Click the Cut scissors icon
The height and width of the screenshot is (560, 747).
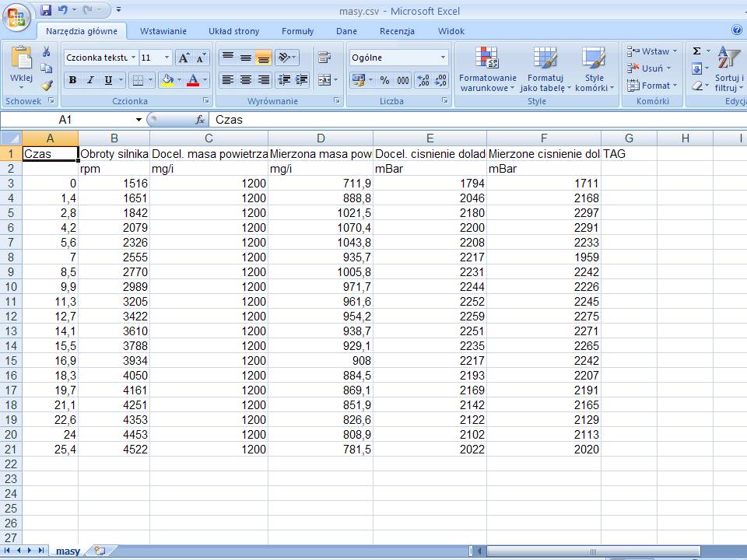tap(46, 52)
